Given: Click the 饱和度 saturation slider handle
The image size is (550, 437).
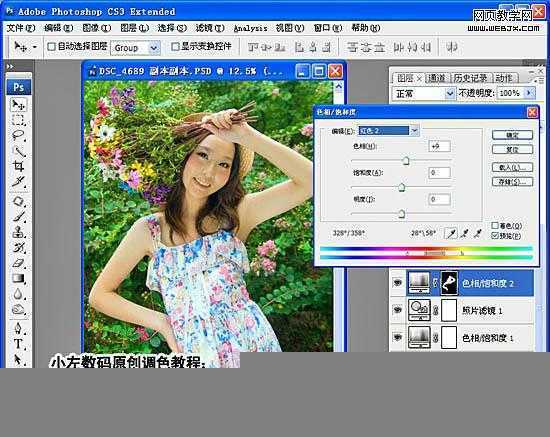Looking at the screenshot, I should tap(402, 188).
